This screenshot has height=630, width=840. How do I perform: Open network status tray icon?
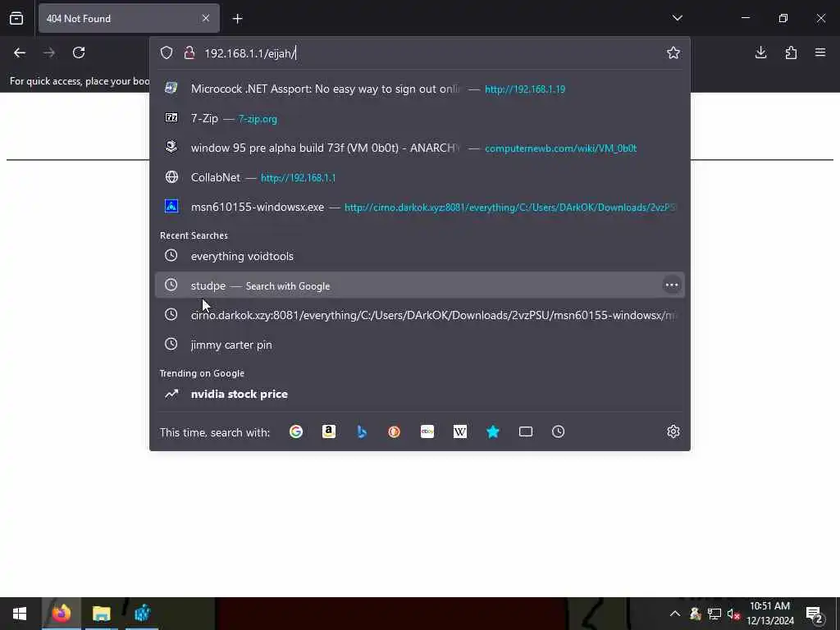pyautogui.click(x=714, y=614)
